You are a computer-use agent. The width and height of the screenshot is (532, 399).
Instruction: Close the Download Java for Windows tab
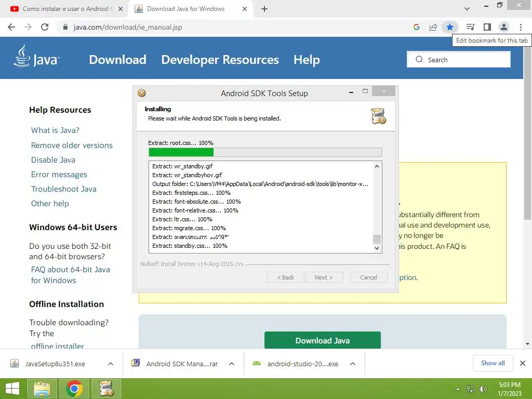tap(245, 9)
